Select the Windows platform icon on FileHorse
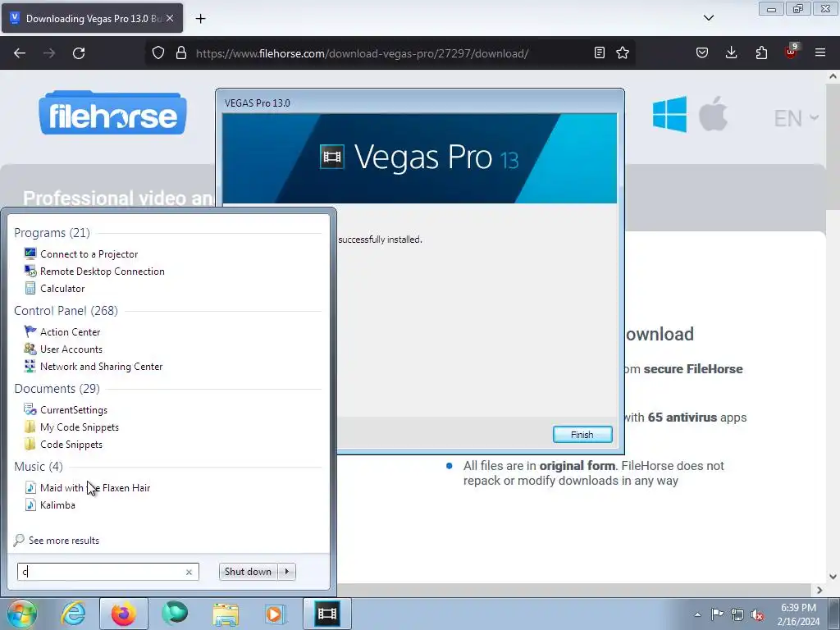Image resolution: width=840 pixels, height=630 pixels. 669,114
